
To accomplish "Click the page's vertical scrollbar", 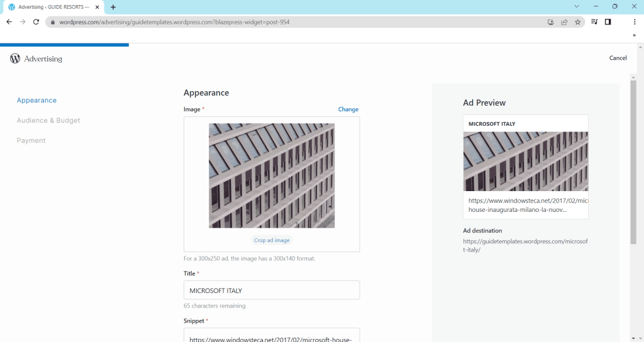I will 633,162.
